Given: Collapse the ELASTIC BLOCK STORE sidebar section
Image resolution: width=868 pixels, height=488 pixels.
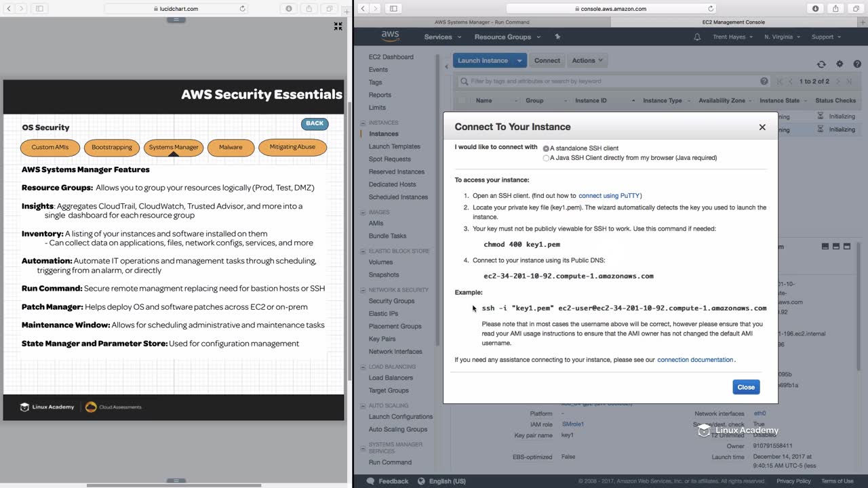Looking at the screenshot, I should pos(363,251).
